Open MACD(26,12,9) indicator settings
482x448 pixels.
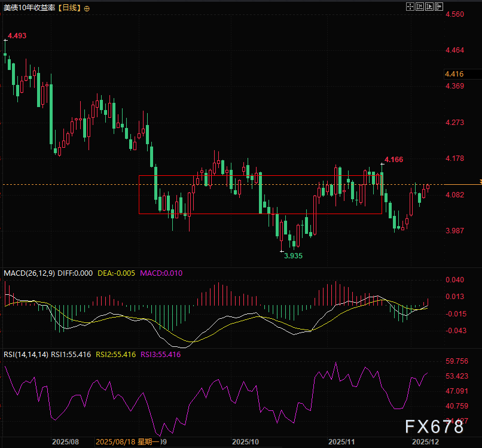(x=29, y=273)
